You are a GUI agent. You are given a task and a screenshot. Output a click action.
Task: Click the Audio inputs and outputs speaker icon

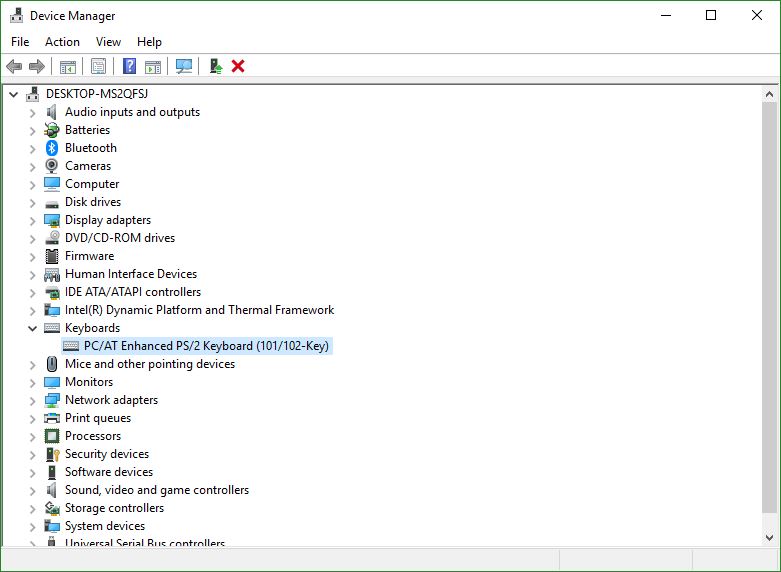[52, 112]
